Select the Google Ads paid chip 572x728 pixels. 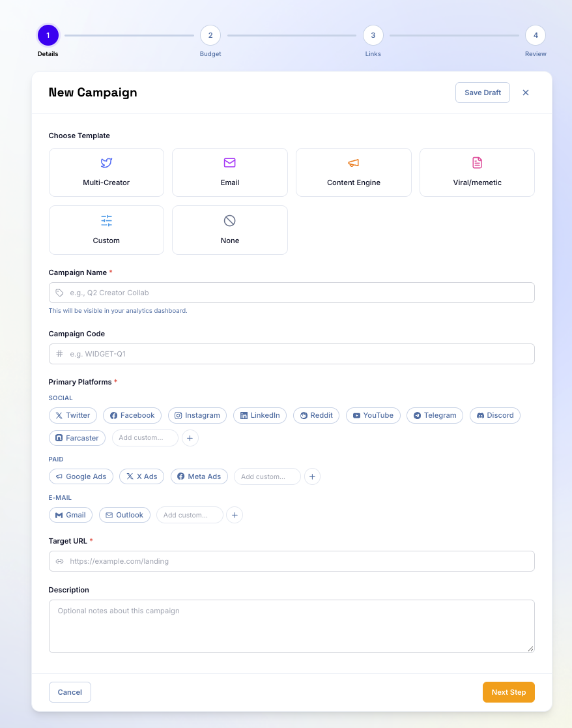click(81, 476)
